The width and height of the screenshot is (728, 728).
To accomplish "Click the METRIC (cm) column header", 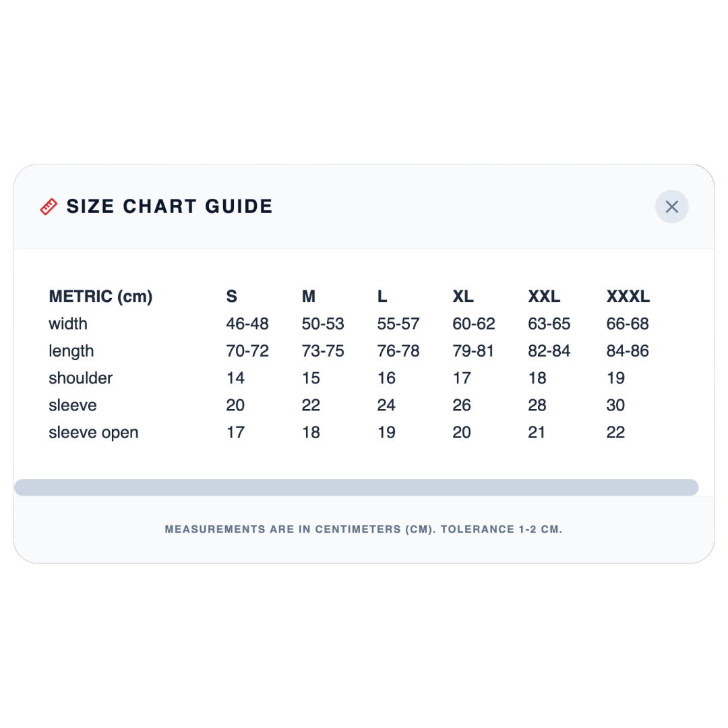I will click(100, 296).
